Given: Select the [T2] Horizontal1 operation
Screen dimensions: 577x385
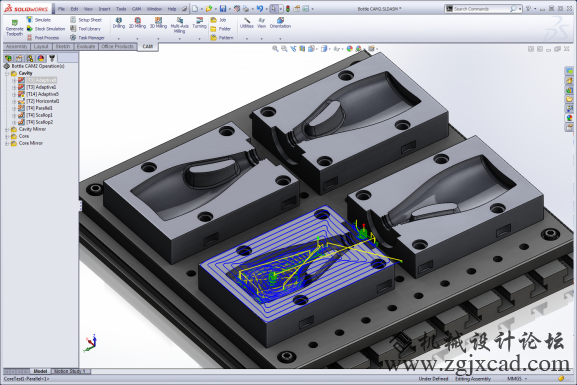Looking at the screenshot, I should tap(43, 101).
